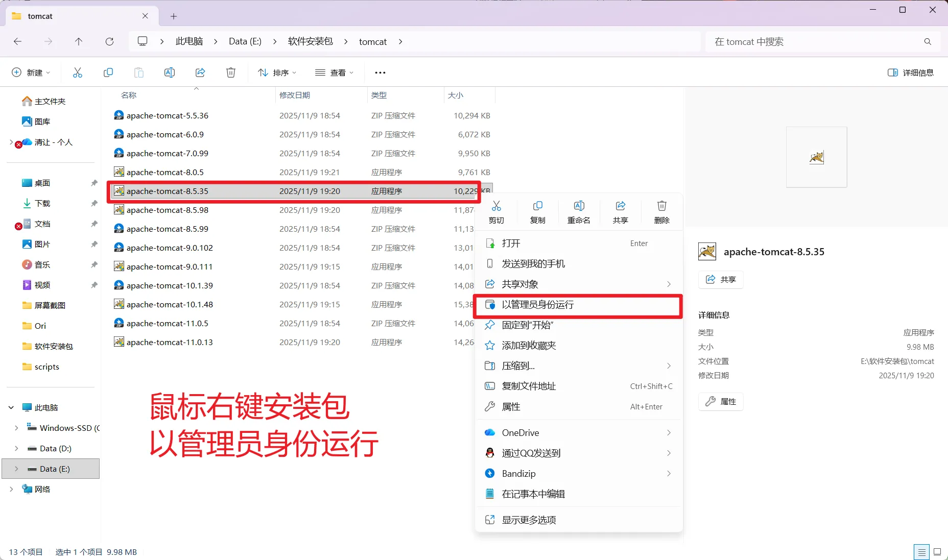Select 添加到收藏夹 in the context menu
948x560 pixels.
[x=579, y=346]
